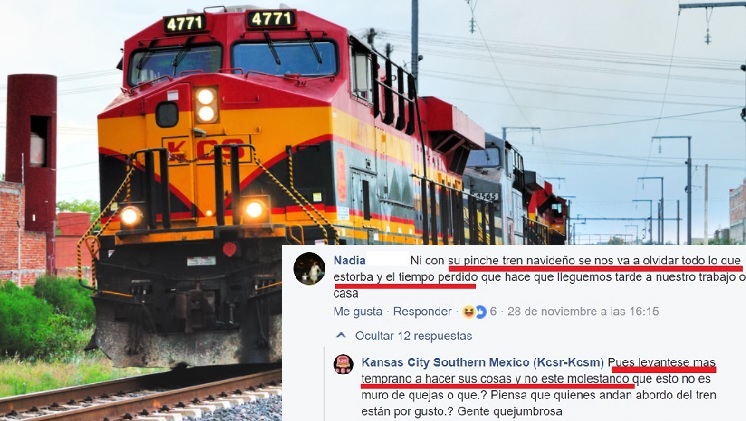Click Ocultar 12 respuestas link
Viewport: 746px width, 421px height.
click(413, 336)
